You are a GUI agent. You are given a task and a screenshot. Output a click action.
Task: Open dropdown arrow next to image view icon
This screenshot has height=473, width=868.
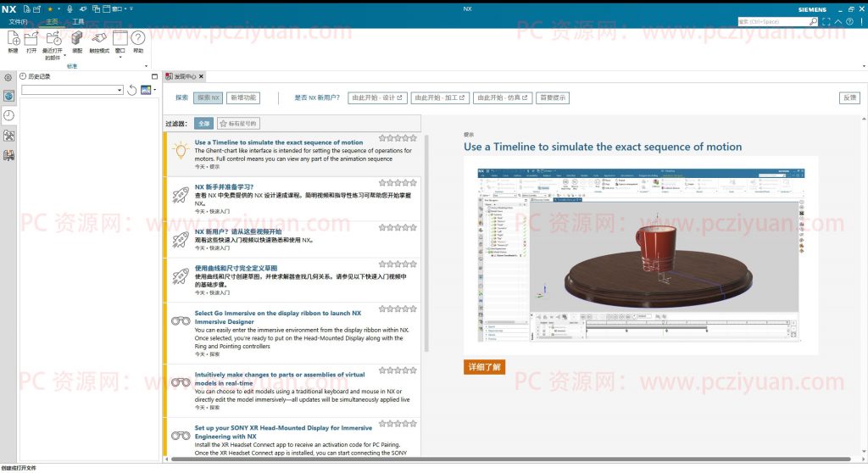click(154, 90)
